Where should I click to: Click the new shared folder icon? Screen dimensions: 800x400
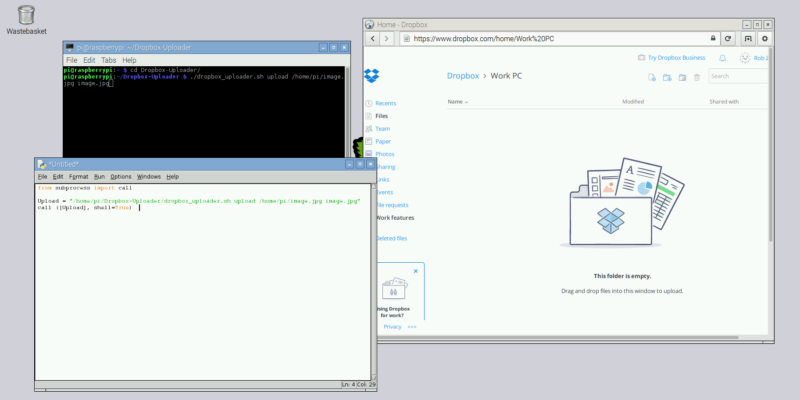(x=667, y=78)
